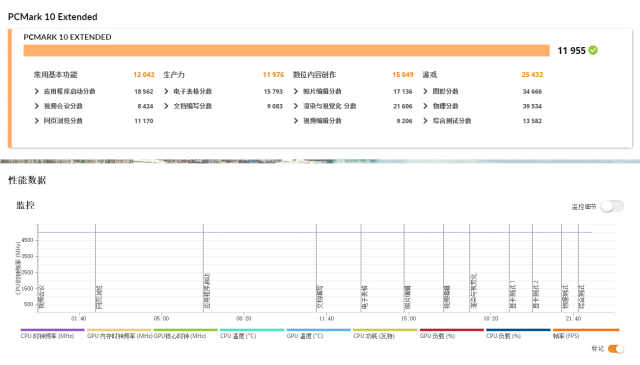Click the orange PCMark 10 Extended score bar
Screen dimensions: 640x365
[x=287, y=51]
